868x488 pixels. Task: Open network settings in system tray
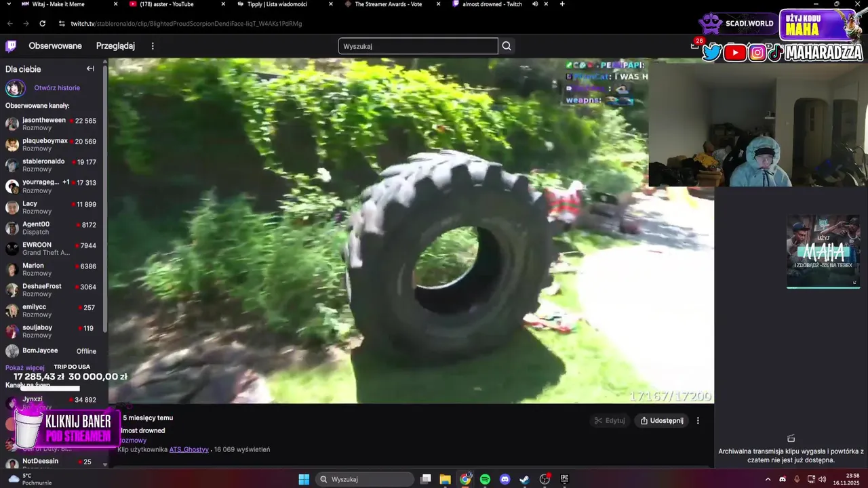[810, 479]
